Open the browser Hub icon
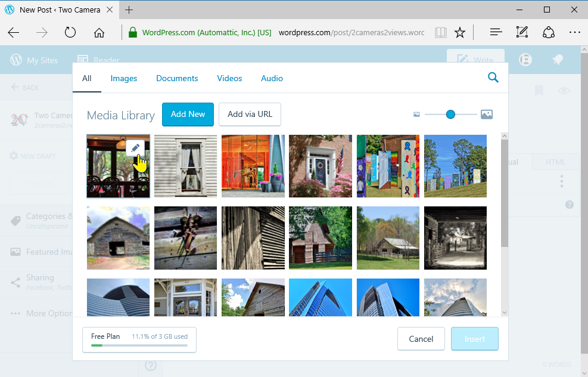 pos(495,33)
